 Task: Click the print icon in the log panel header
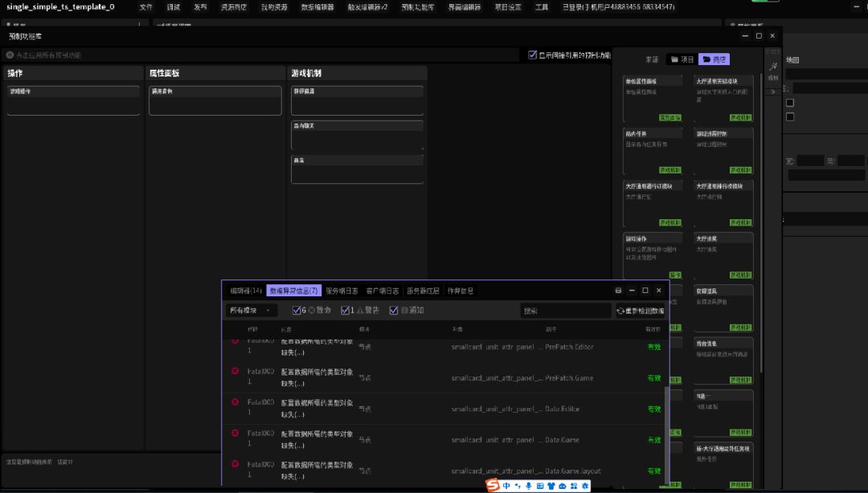(618, 291)
